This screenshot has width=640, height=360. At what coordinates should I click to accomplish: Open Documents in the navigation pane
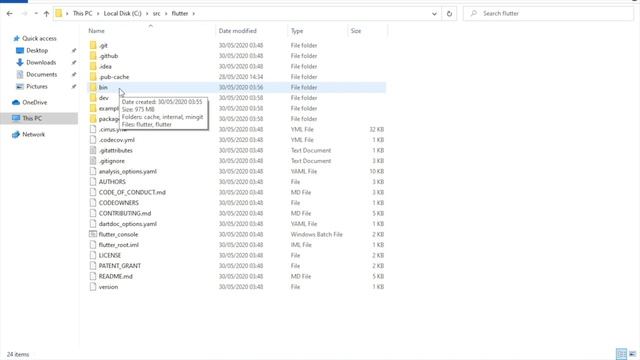[x=42, y=75]
